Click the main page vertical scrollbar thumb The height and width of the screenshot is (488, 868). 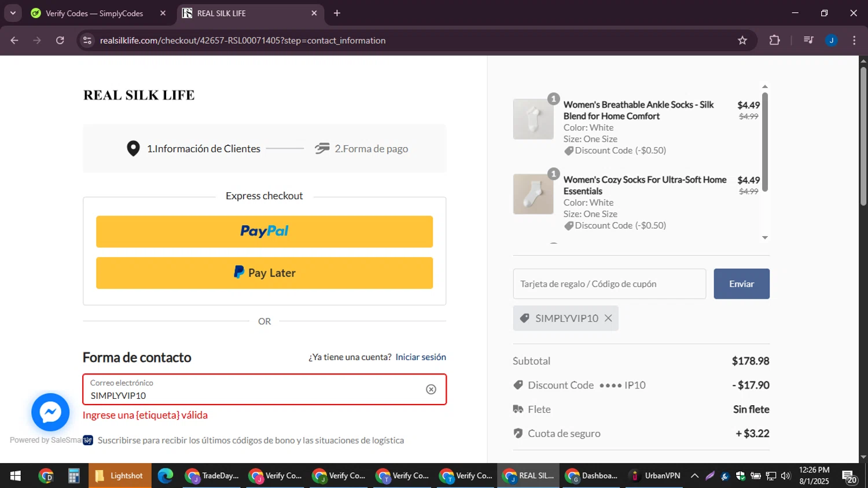[863, 136]
